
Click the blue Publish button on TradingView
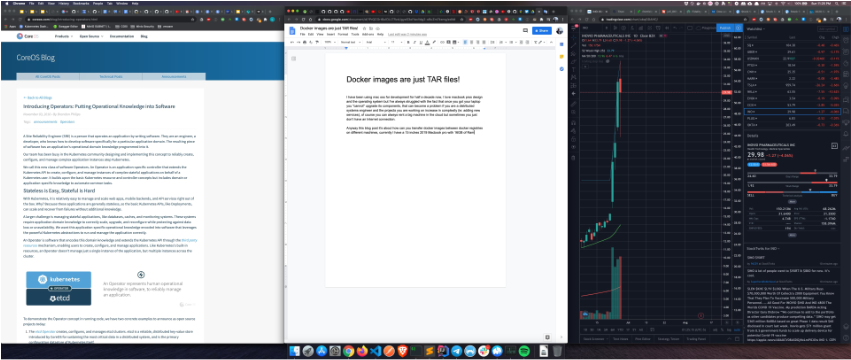pos(725,28)
